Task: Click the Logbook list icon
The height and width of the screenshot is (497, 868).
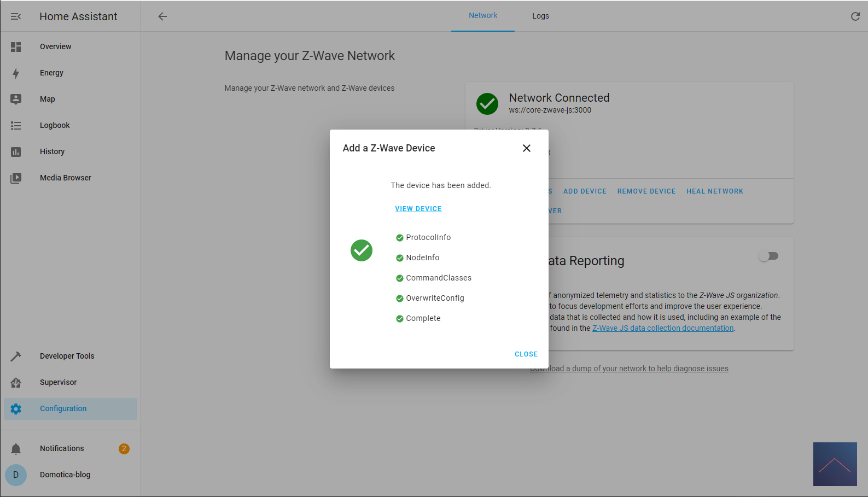Action: [x=16, y=126]
